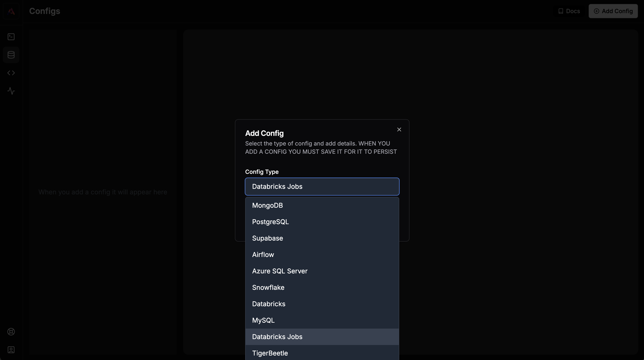Image resolution: width=644 pixels, height=360 pixels.
Task: Select MongoDB from the config list
Action: pos(322,205)
